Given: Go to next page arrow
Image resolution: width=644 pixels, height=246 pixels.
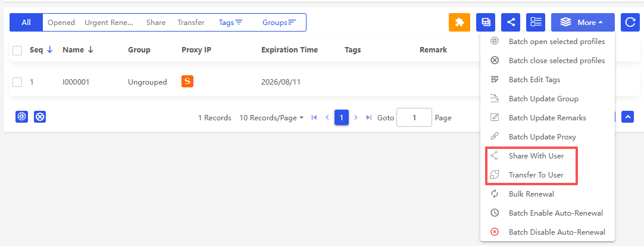Looking at the screenshot, I should 356,117.
